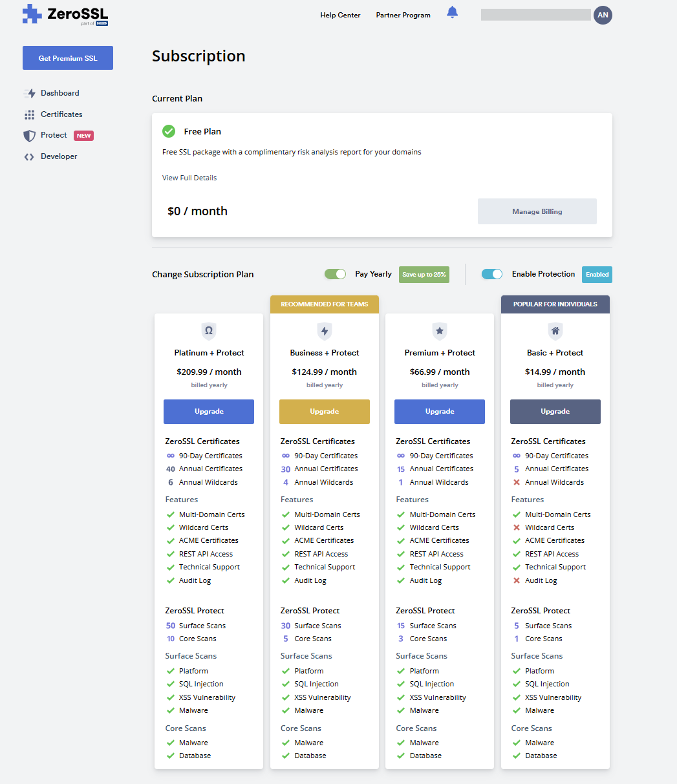
Task: Click the Platinum plan omega shield icon
Action: pyautogui.click(x=209, y=332)
